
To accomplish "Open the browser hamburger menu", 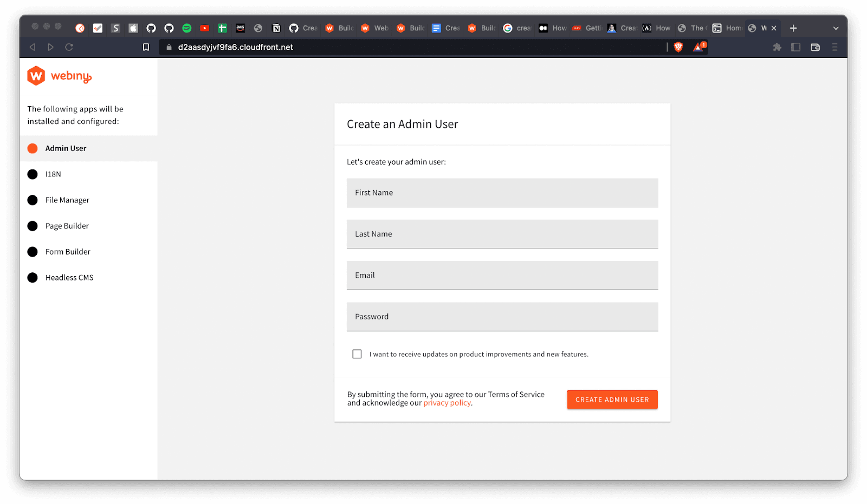I will point(834,47).
